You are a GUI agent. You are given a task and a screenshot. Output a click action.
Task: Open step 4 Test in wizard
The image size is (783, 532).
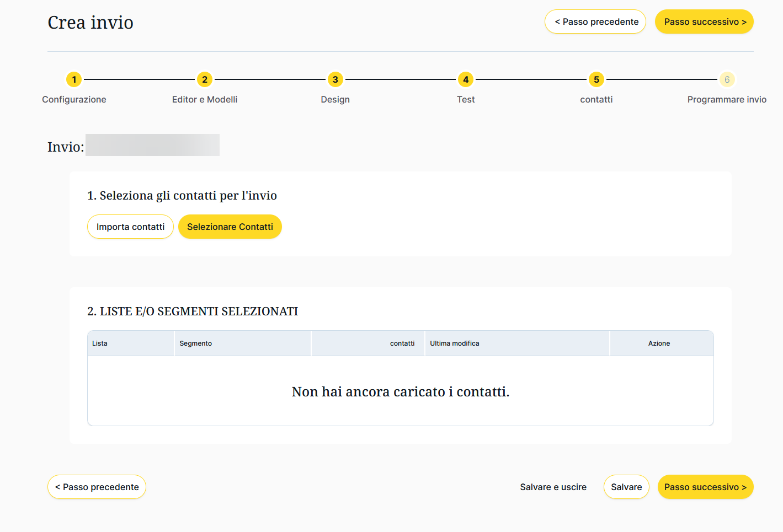(x=466, y=79)
